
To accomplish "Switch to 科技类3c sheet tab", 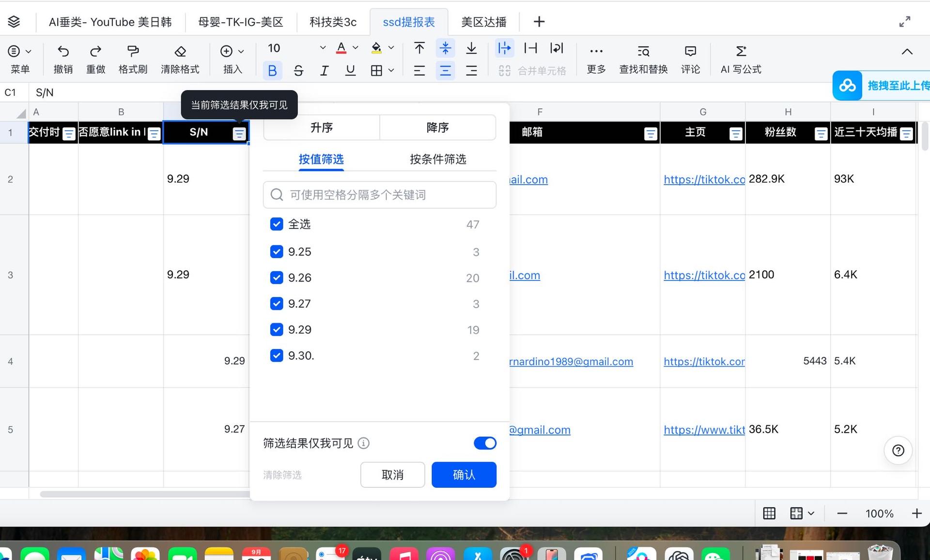I will (333, 22).
